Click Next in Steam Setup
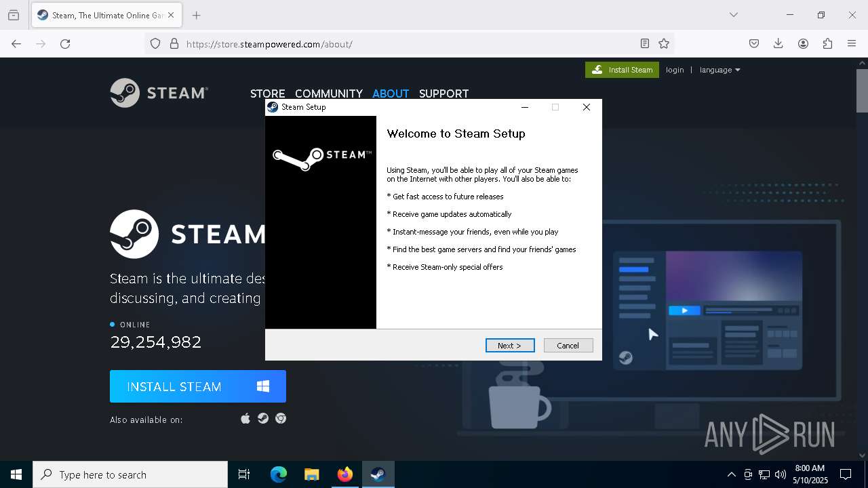The height and width of the screenshot is (488, 868). pyautogui.click(x=510, y=346)
